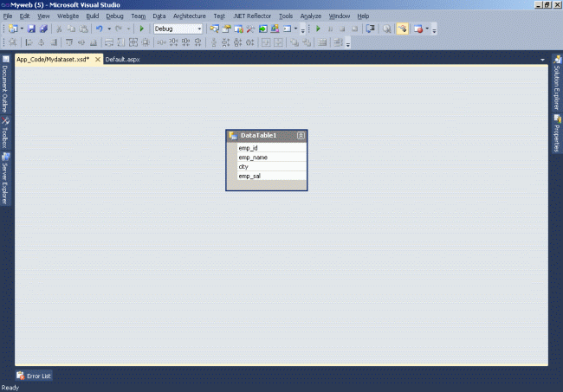Open New Project dropdown arrow

(22, 29)
